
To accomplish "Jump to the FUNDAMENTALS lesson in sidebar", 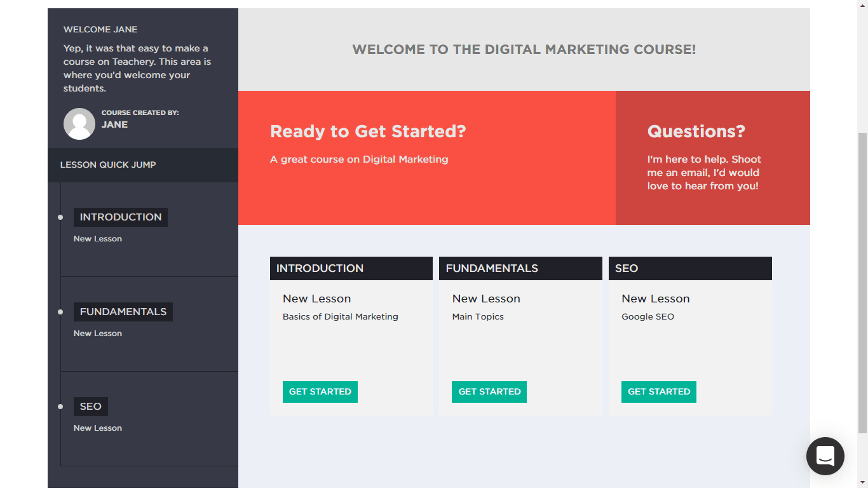I will pyautogui.click(x=123, y=312).
